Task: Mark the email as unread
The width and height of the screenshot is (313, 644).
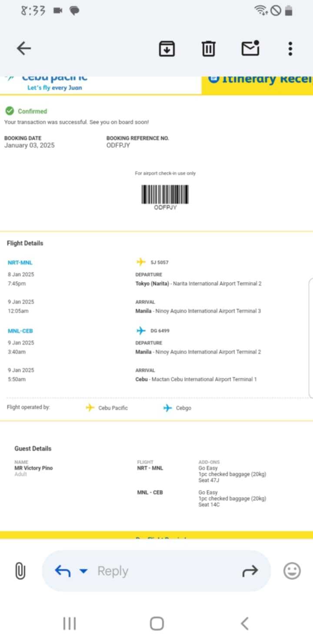Action: (x=250, y=48)
